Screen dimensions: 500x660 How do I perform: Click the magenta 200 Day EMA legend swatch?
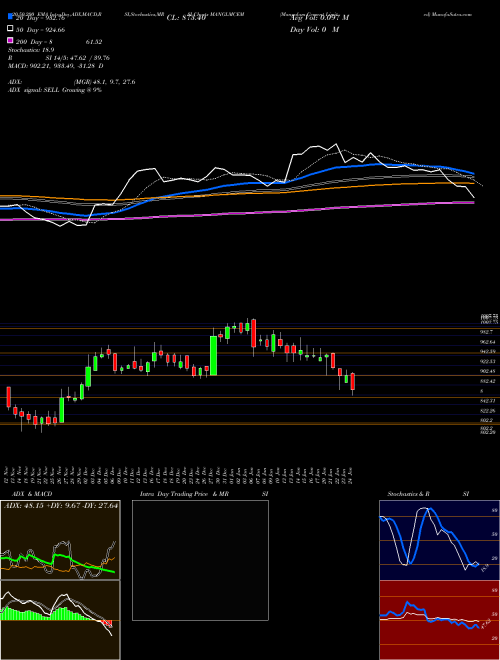pyautogui.click(x=10, y=41)
